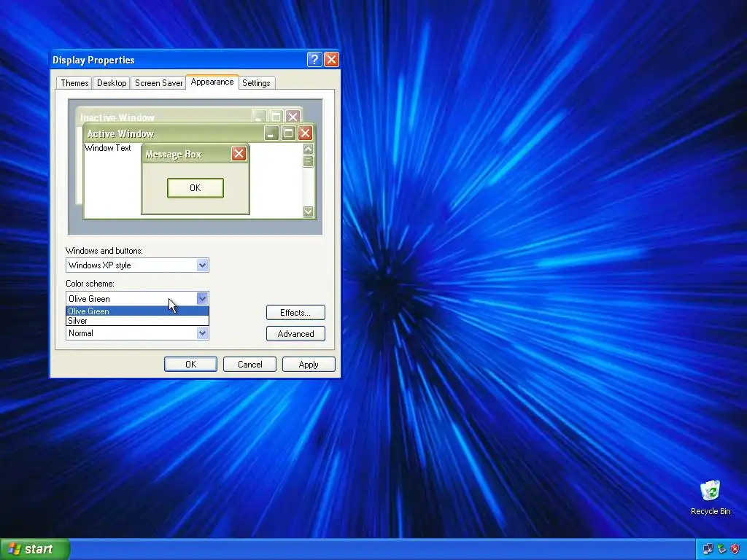Open the Screen Saver tab
747x560 pixels.
[x=158, y=83]
